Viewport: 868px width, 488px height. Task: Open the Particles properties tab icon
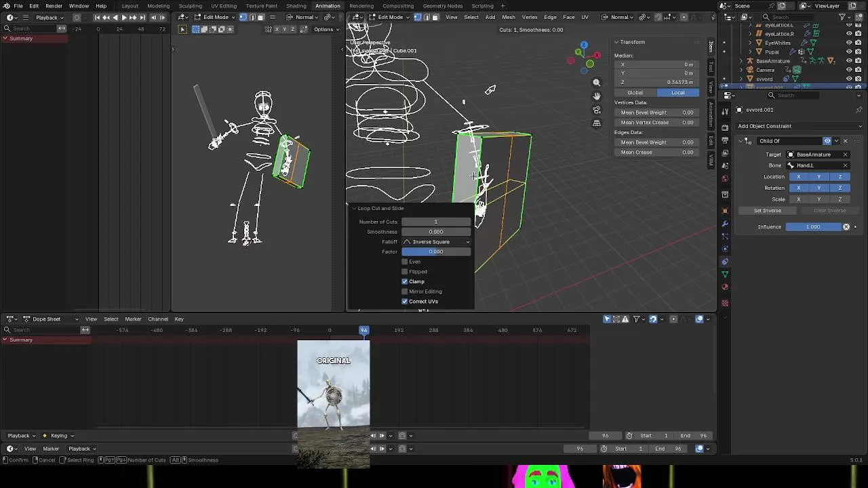click(x=725, y=237)
